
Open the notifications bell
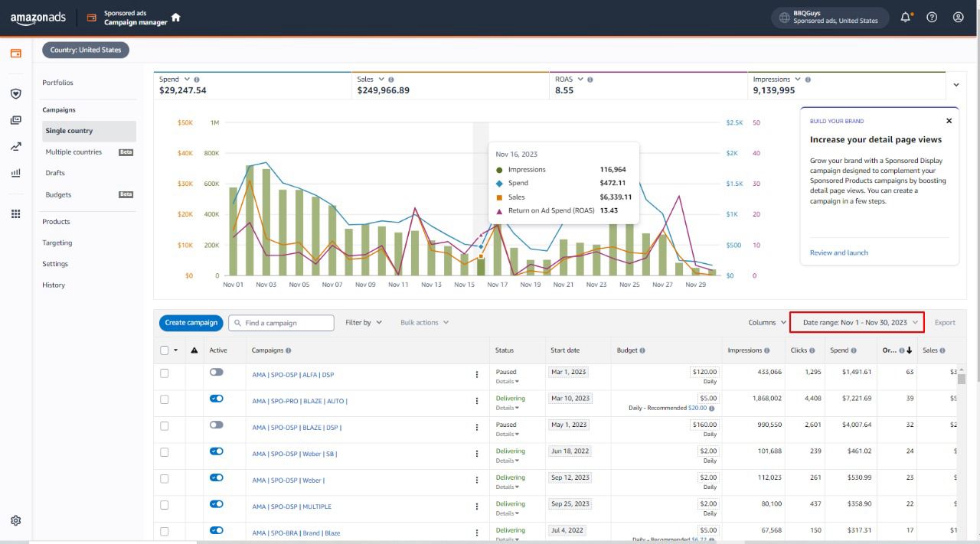(906, 17)
